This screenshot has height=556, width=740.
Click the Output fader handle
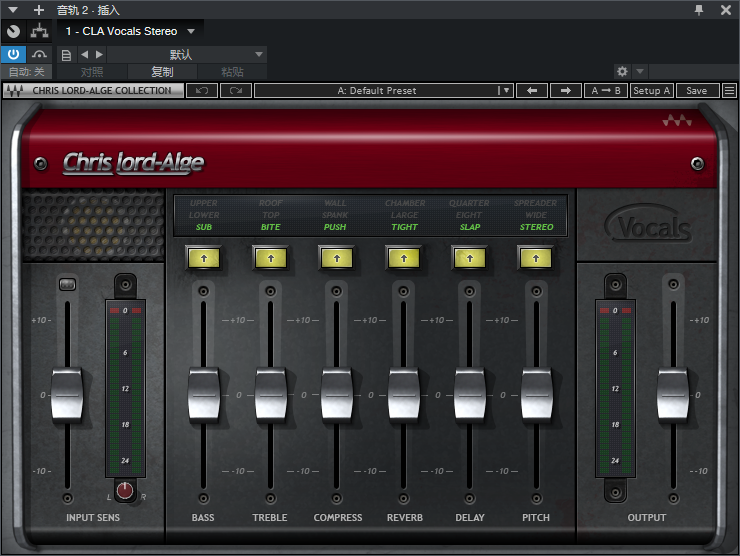[x=673, y=395]
